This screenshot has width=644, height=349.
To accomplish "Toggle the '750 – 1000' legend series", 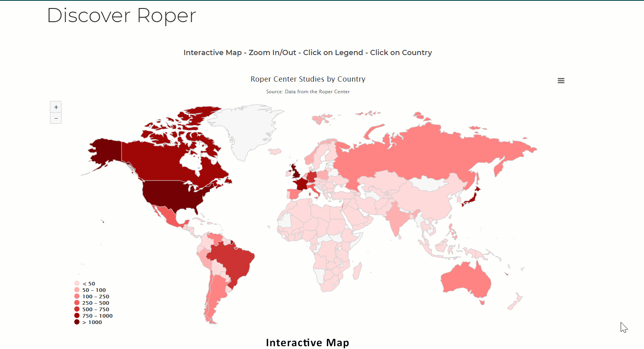I will pos(93,316).
